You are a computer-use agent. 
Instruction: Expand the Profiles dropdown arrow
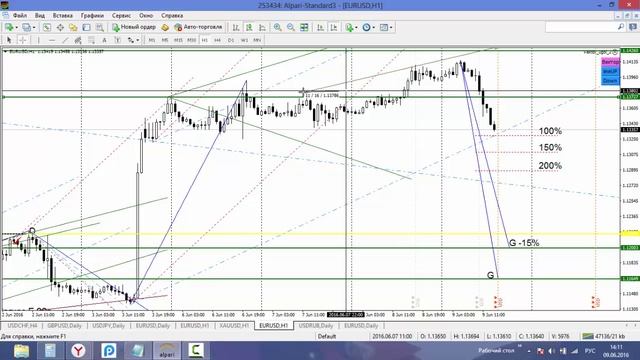tap(34, 27)
